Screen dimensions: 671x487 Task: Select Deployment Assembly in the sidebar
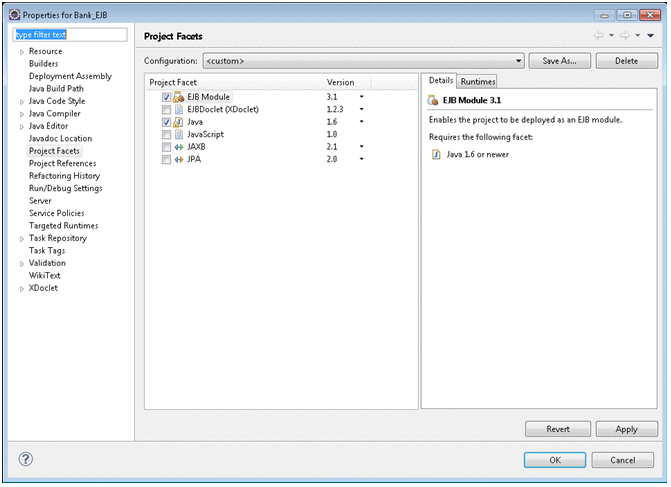click(70, 76)
